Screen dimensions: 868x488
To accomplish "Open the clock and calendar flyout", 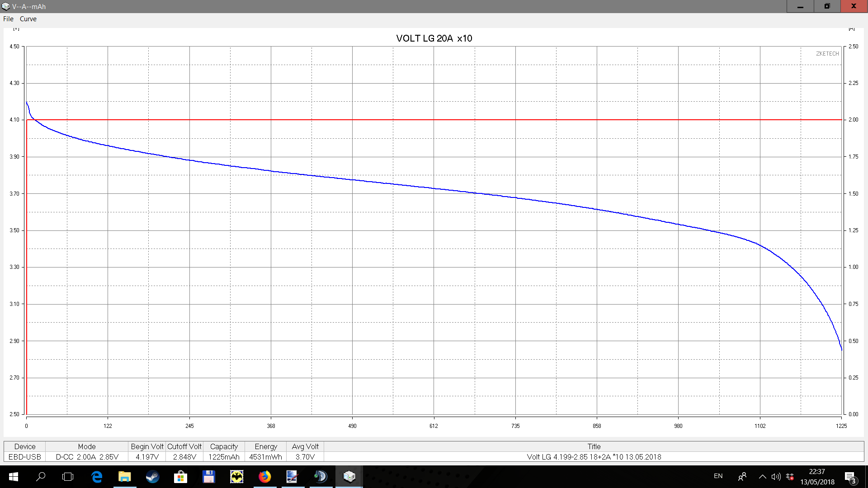I will (817, 477).
